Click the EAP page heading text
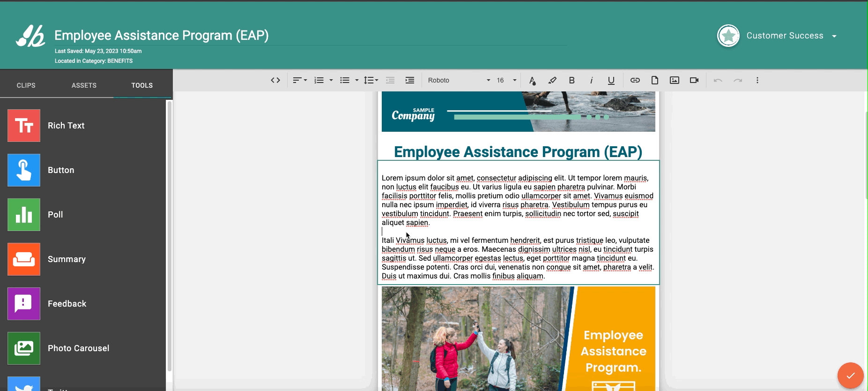The image size is (868, 391). (x=518, y=152)
